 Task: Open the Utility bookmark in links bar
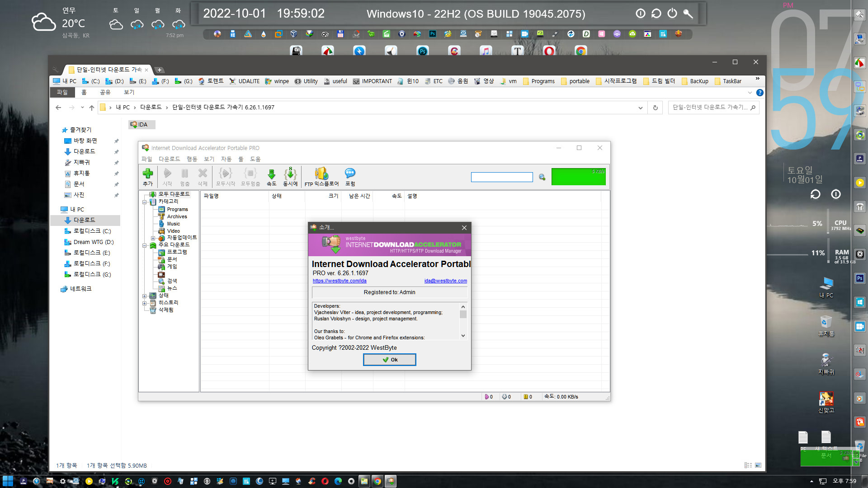(x=306, y=81)
